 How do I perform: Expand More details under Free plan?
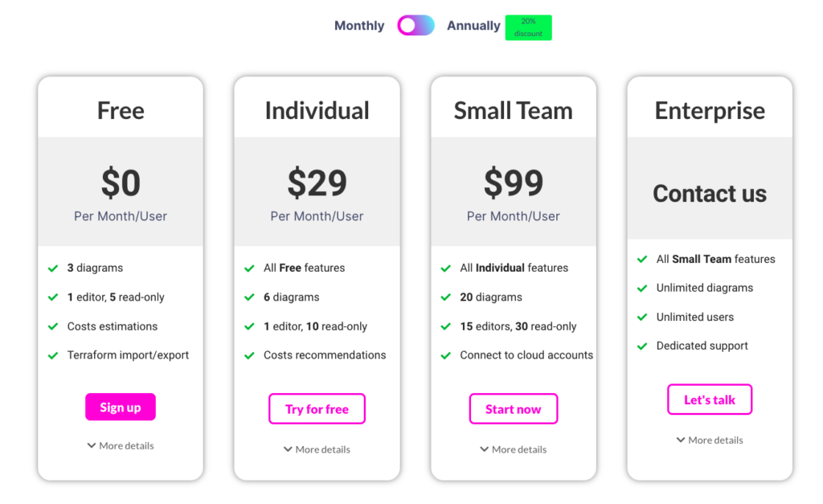point(121,446)
